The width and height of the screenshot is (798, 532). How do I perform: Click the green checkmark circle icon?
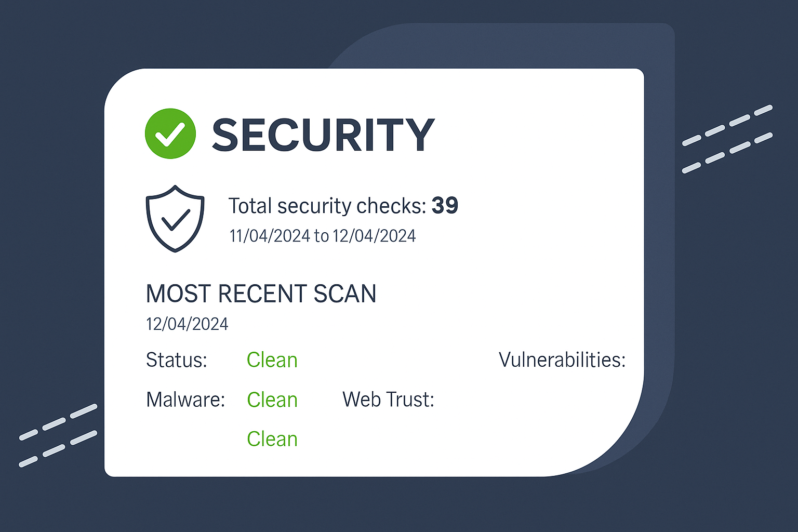(x=170, y=134)
